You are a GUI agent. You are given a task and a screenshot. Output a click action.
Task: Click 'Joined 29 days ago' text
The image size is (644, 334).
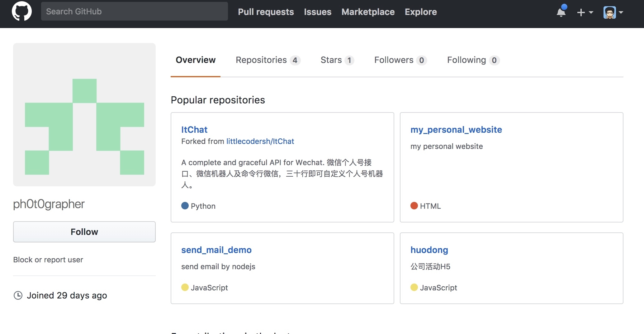pyautogui.click(x=67, y=295)
